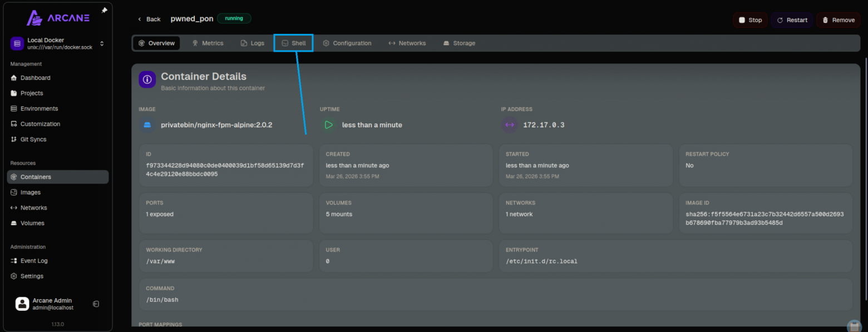Click the Arcane logo at the top
Screen dimensions: 868x332
(x=57, y=17)
